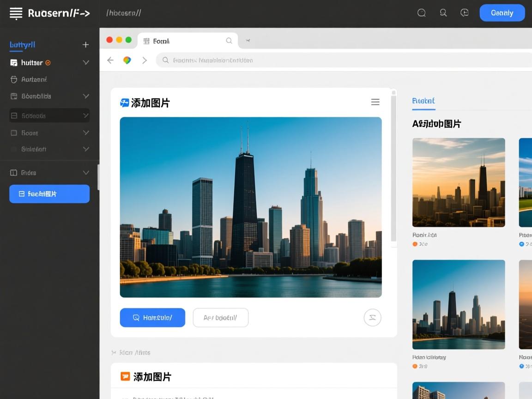Click the blue Harecuio button under the image

pyautogui.click(x=152, y=318)
